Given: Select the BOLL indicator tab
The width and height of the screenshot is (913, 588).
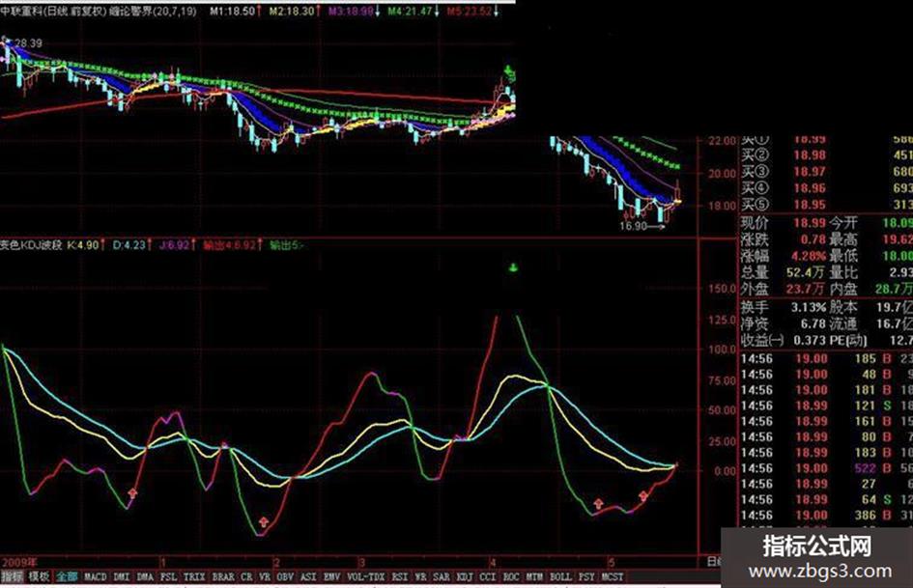Looking at the screenshot, I should [x=560, y=576].
